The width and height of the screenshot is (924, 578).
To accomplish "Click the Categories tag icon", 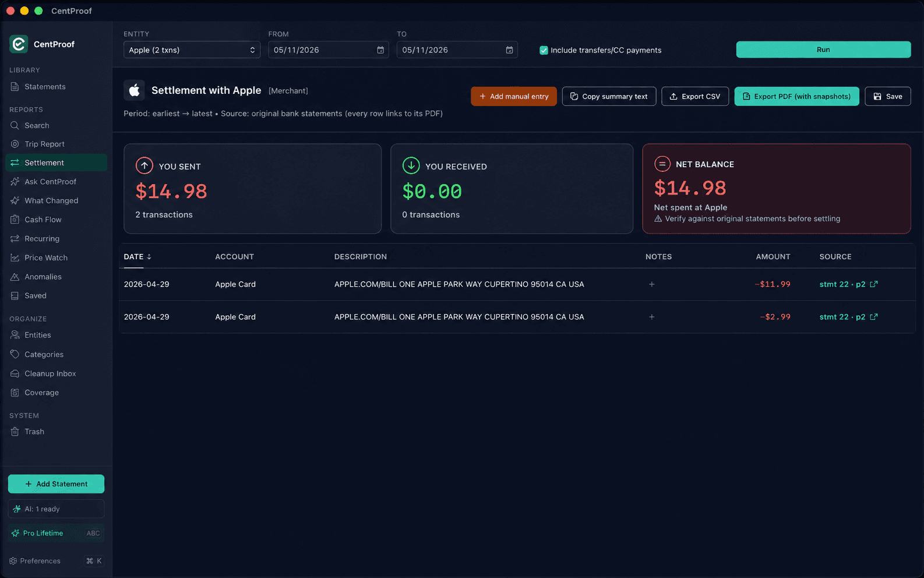I will point(15,354).
